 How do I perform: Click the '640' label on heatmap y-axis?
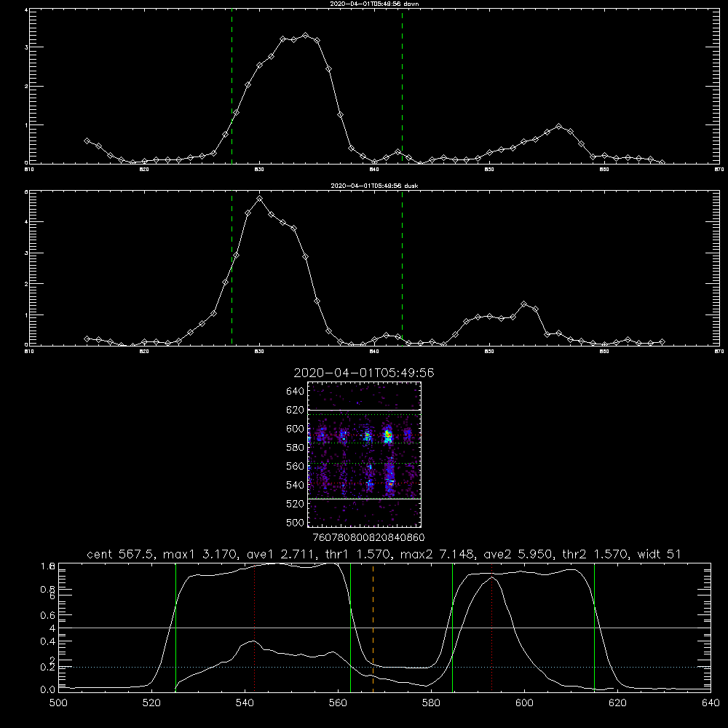tap(295, 392)
